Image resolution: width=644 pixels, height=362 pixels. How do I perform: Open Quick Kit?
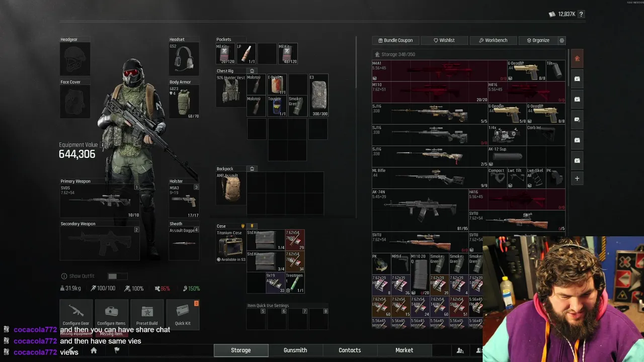click(183, 314)
